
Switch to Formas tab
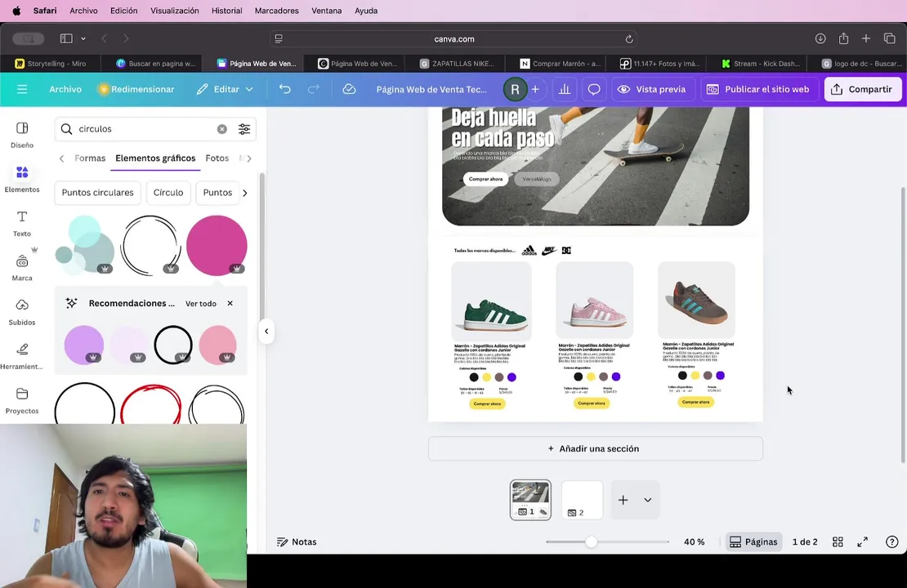[x=90, y=158]
